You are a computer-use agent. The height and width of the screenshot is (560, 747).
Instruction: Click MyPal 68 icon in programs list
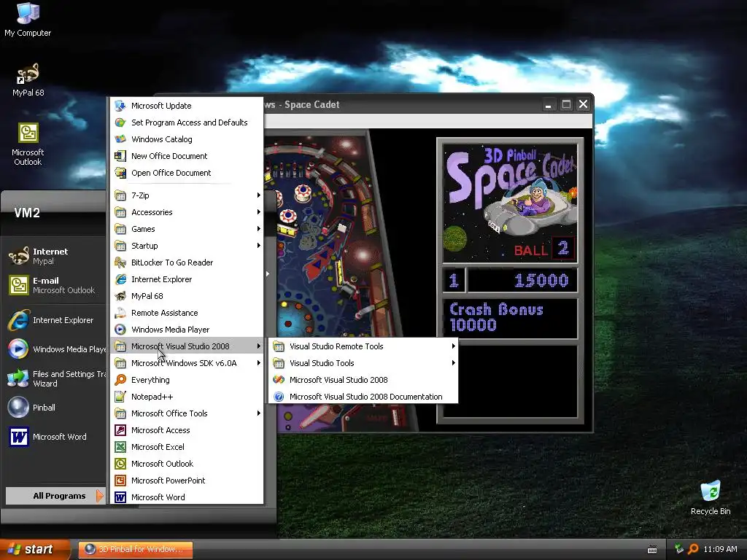point(120,296)
